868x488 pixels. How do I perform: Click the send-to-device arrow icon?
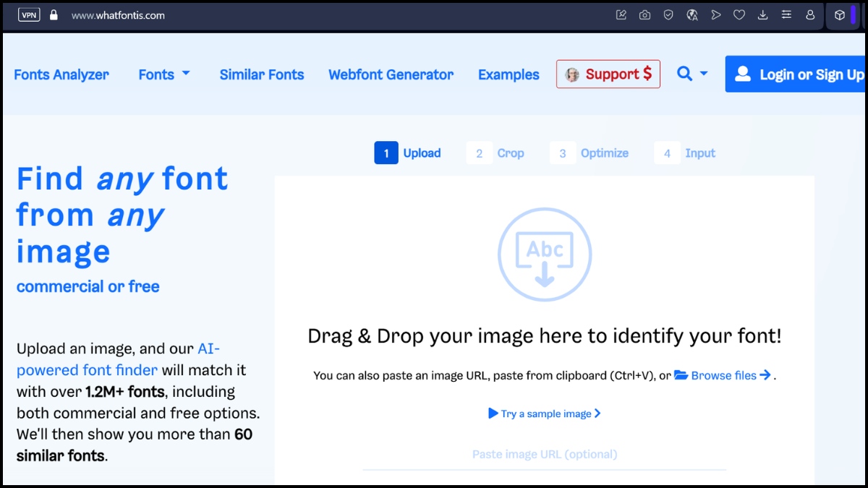(716, 14)
